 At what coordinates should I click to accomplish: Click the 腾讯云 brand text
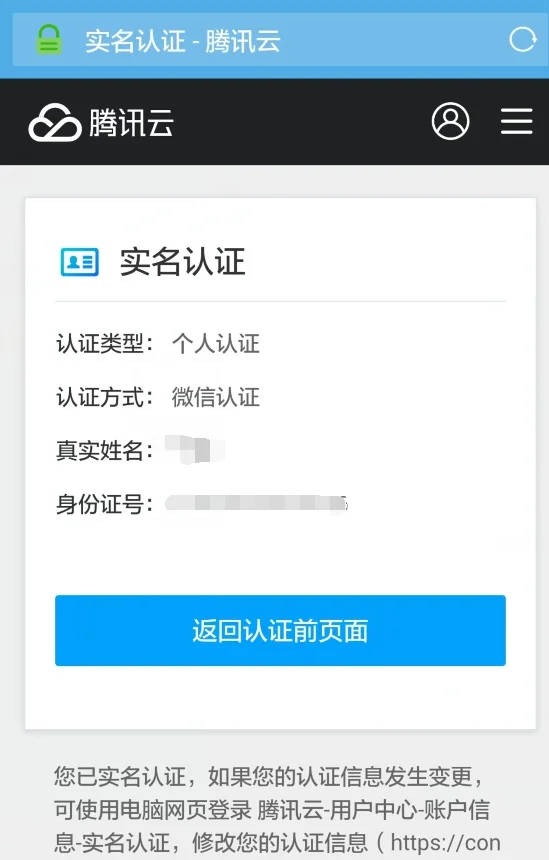pos(131,122)
